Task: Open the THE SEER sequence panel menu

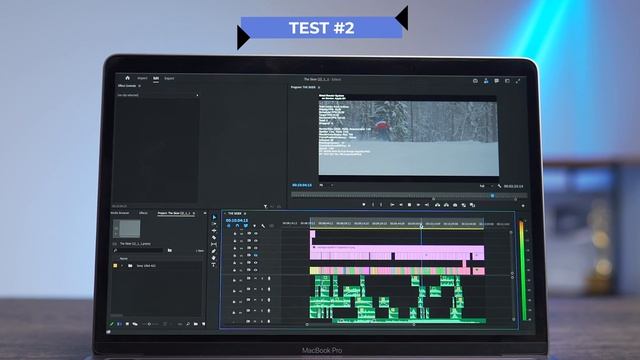Action: click(x=245, y=213)
